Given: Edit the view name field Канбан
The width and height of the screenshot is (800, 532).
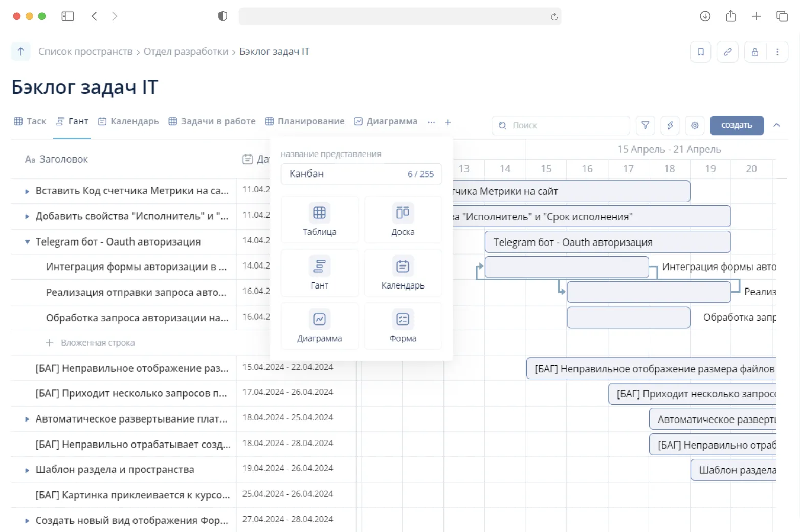Looking at the screenshot, I should [361, 174].
